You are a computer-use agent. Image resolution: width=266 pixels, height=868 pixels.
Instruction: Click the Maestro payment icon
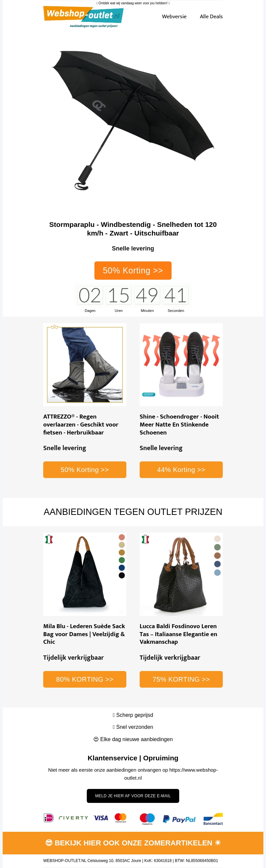coord(147,819)
